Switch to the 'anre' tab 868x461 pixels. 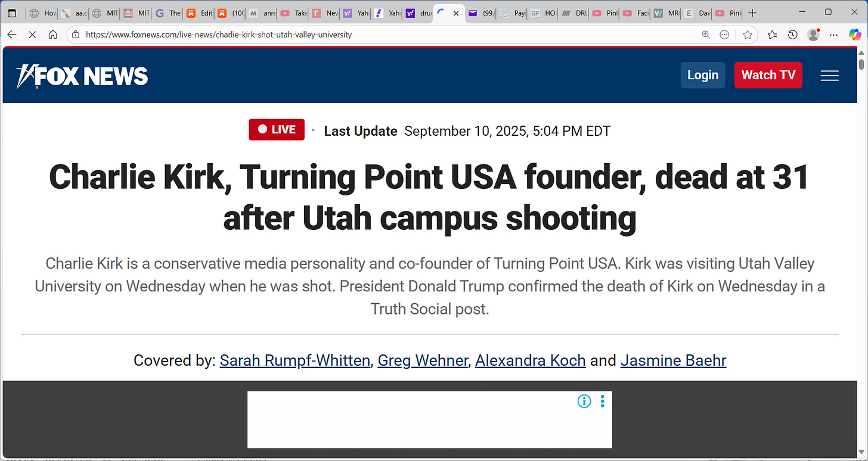point(261,13)
